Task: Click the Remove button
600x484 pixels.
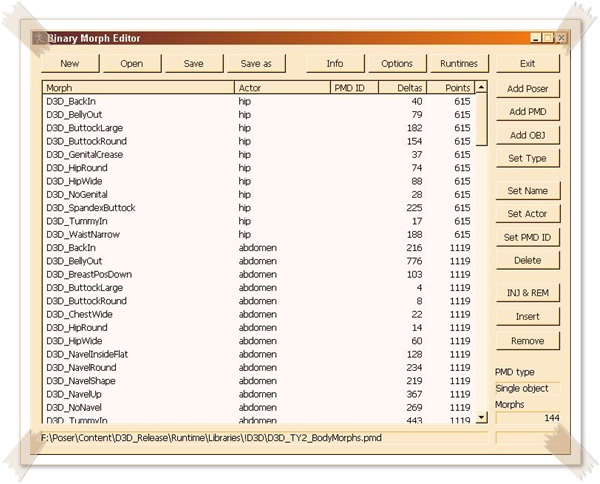Action: click(528, 341)
